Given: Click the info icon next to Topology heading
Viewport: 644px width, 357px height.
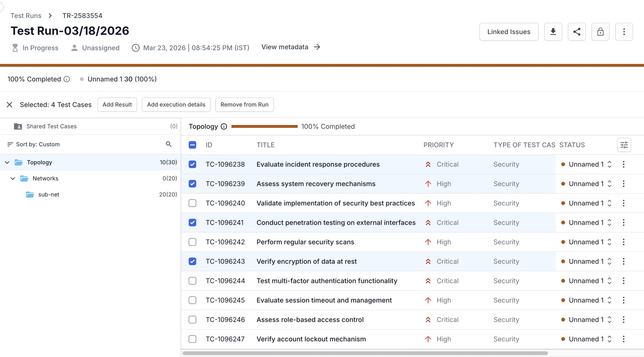Looking at the screenshot, I should pos(224,126).
